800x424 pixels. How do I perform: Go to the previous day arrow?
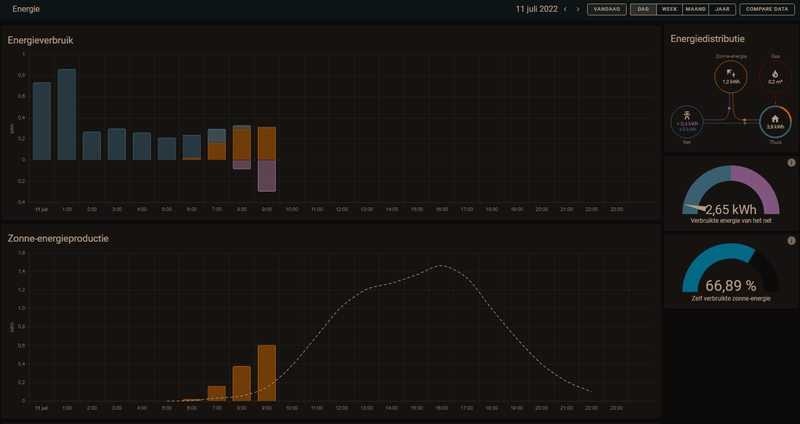565,9
